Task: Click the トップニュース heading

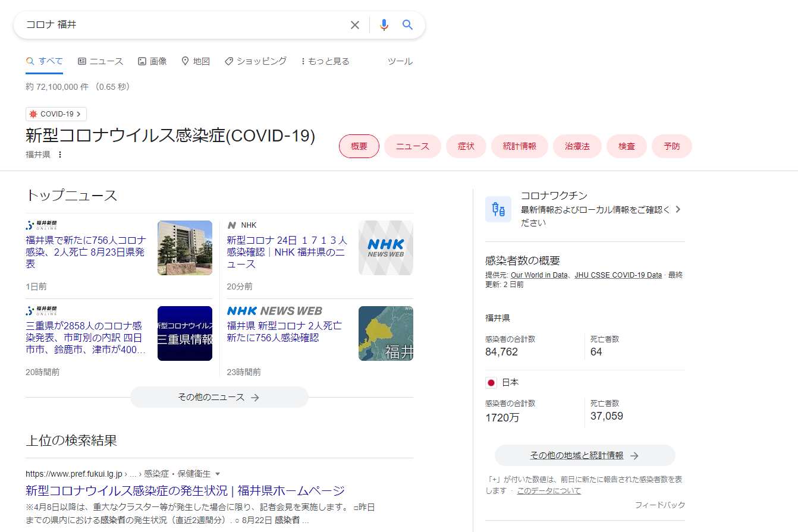Action: pyautogui.click(x=71, y=196)
